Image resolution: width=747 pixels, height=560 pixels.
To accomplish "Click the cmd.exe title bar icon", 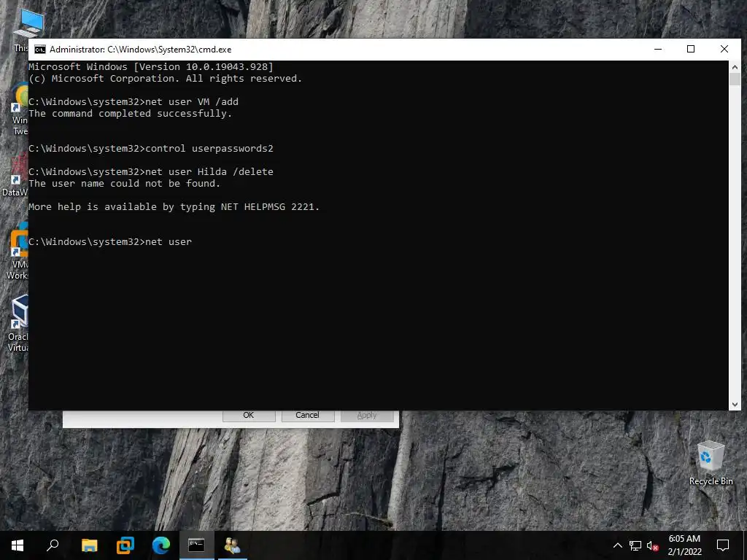I will point(40,50).
